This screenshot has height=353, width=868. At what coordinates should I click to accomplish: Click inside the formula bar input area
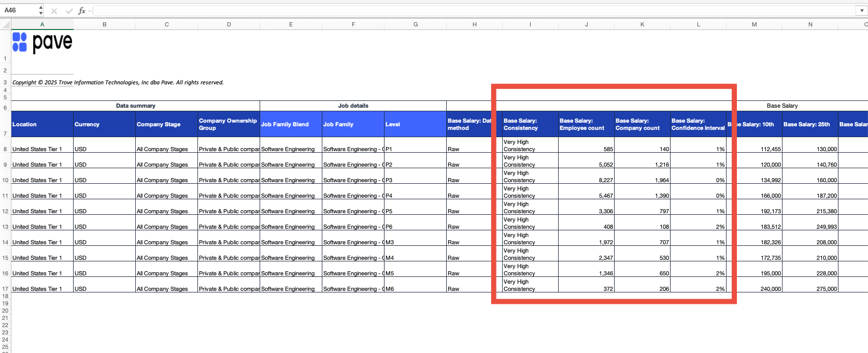[x=474, y=11]
